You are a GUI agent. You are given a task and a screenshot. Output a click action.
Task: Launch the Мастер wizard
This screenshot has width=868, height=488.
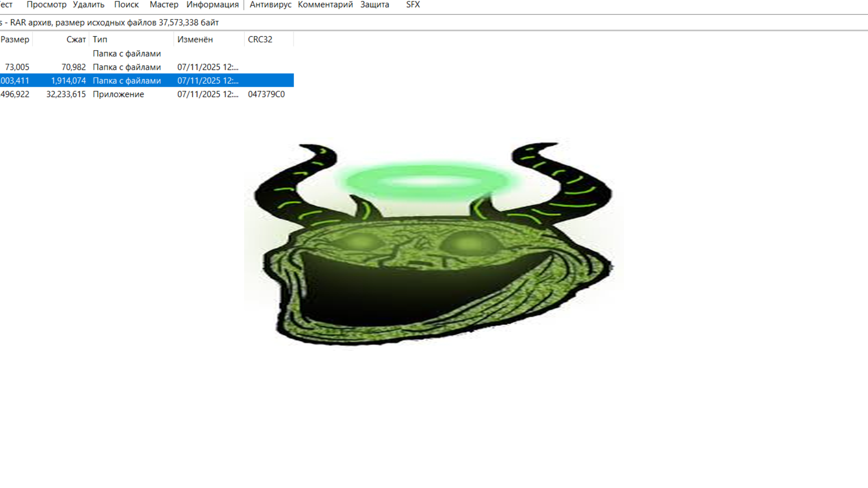pyautogui.click(x=164, y=5)
